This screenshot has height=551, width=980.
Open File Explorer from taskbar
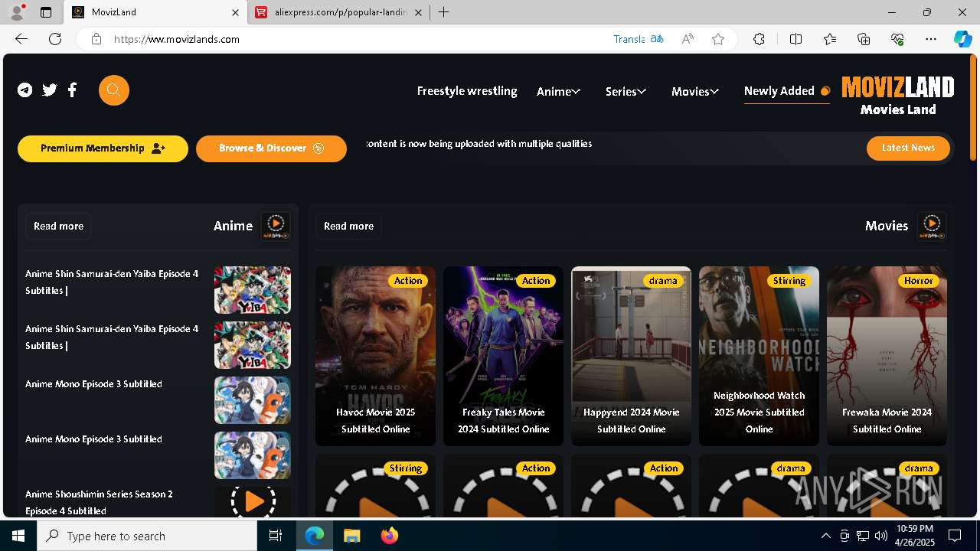pyautogui.click(x=351, y=536)
